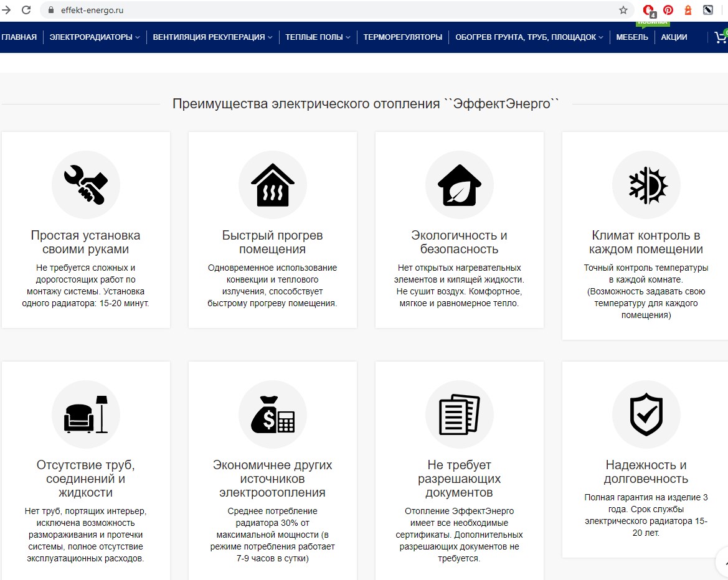Screen dimensions: 728x580
Task: Open the orange lighthouse extension
Action: [x=688, y=10]
